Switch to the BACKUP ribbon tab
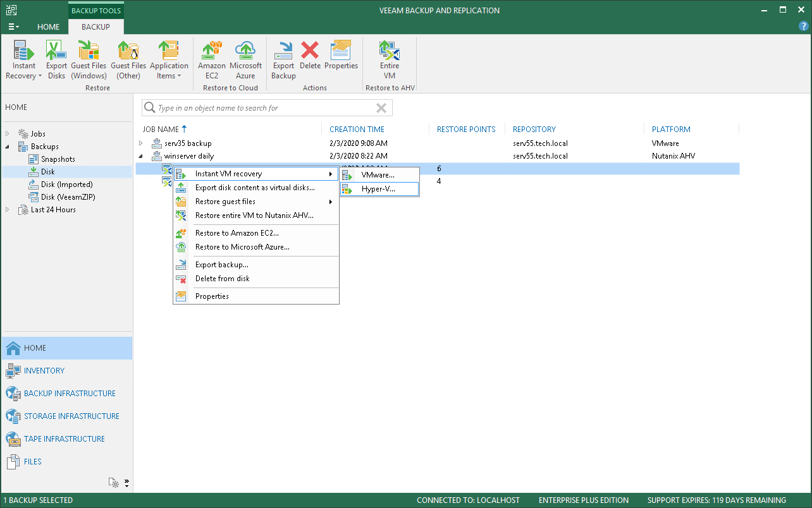Screen dimensions: 812x508 pos(96,27)
